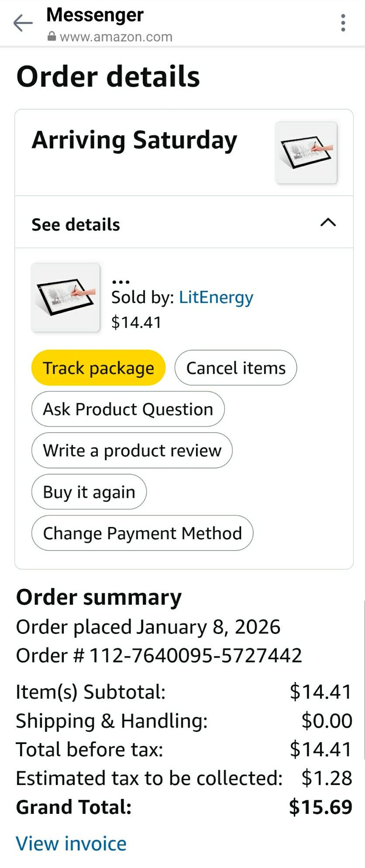The image size is (365, 868).
Task: Open the light pad thumbnail beside Arriving Saturday
Action: (306, 152)
